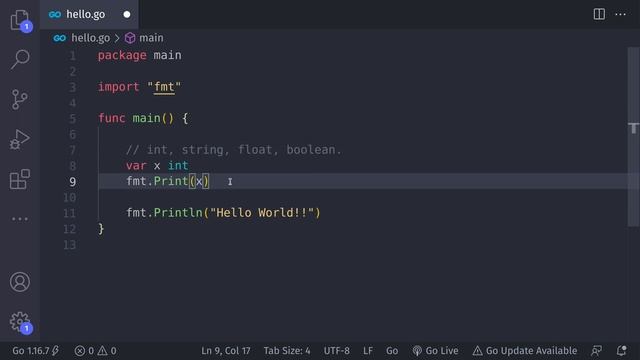Open More Actions menu in editor title

click(x=620, y=14)
